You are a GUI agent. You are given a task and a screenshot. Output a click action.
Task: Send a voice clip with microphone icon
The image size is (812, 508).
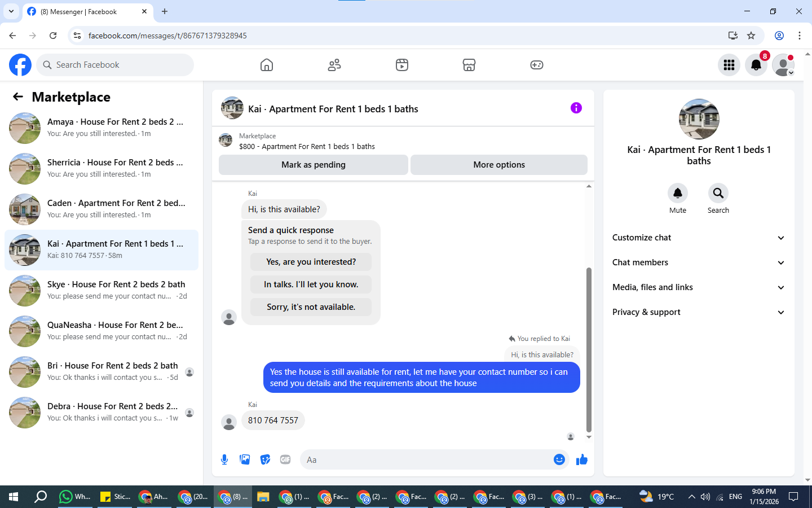click(x=224, y=459)
